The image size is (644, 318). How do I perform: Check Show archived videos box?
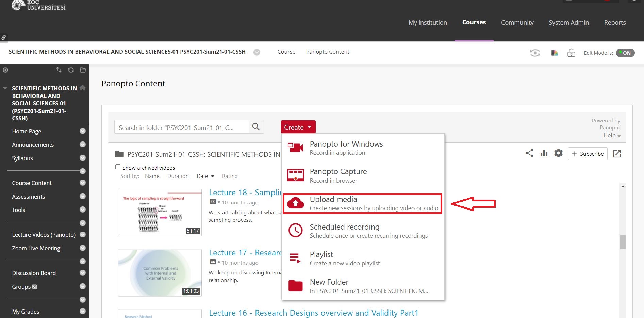point(118,167)
